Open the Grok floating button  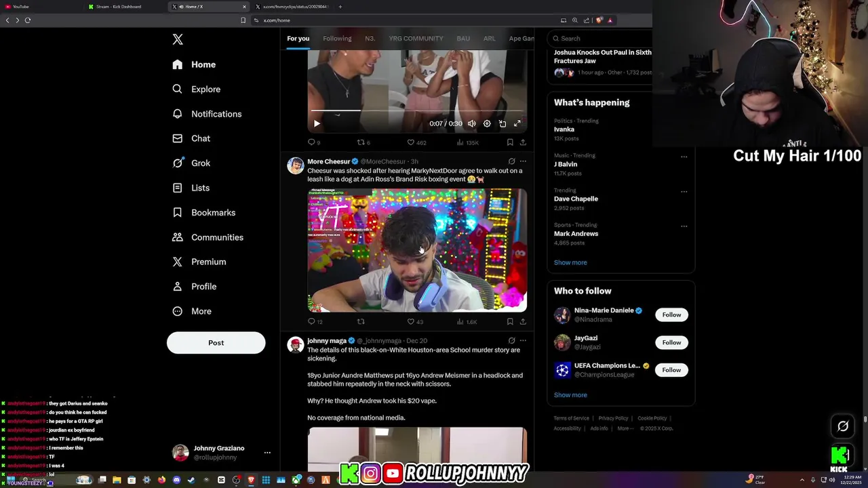coord(843,426)
